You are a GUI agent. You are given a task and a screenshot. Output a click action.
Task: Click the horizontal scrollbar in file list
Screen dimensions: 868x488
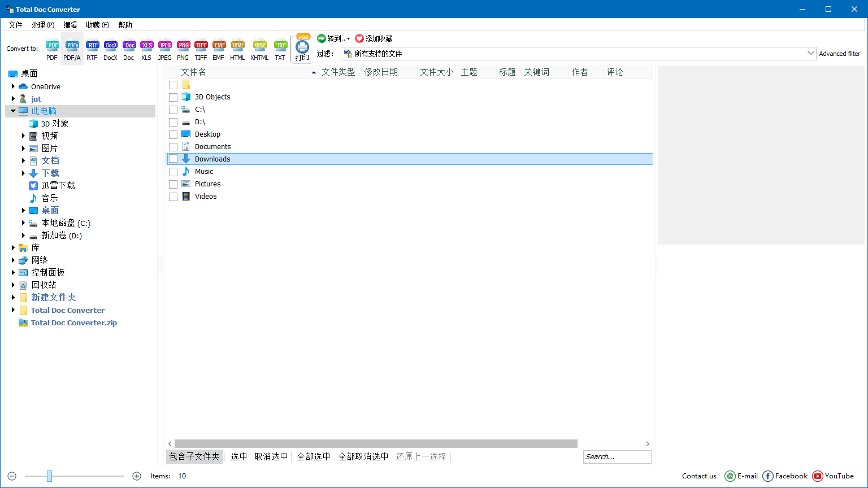tap(376, 443)
